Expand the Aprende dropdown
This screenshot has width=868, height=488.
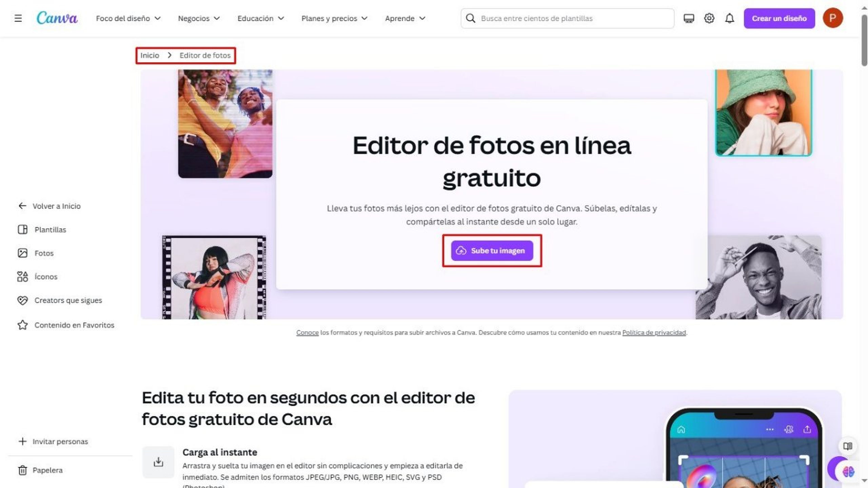tap(405, 18)
